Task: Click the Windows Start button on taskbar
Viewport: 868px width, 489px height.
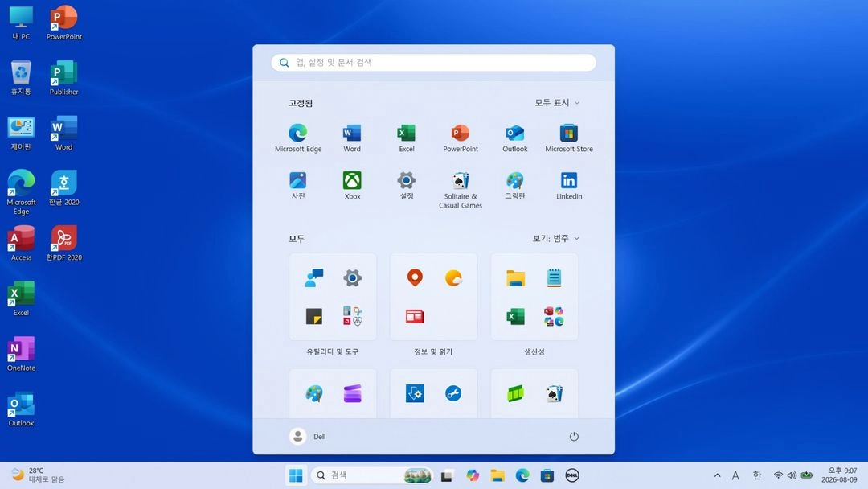Action: [296, 475]
